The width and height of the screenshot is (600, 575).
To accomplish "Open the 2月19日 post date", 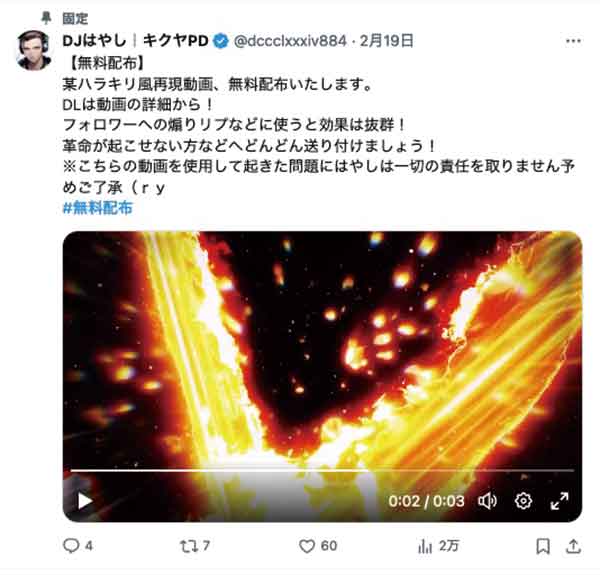I will click(386, 41).
